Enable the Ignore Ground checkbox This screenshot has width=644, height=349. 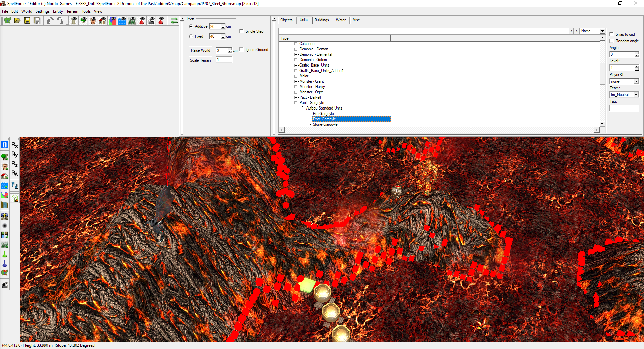pyautogui.click(x=241, y=49)
